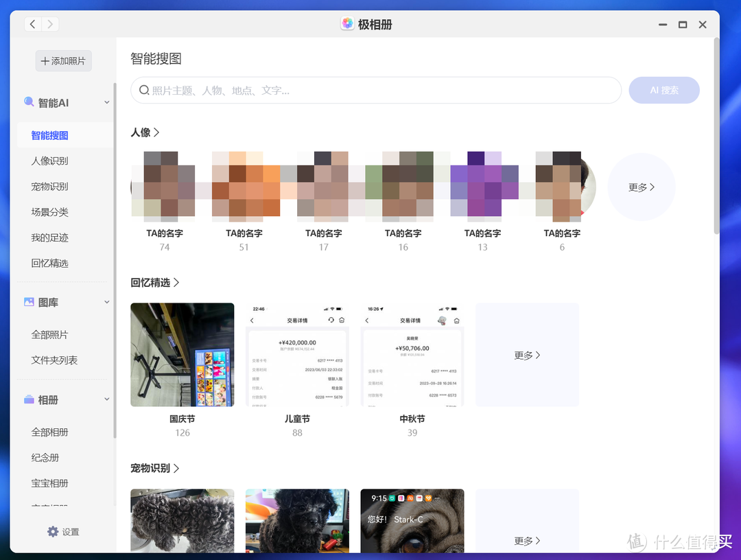This screenshot has width=741, height=560.
Task: Select 智能搜图 in sidebar
Action: coord(64,135)
